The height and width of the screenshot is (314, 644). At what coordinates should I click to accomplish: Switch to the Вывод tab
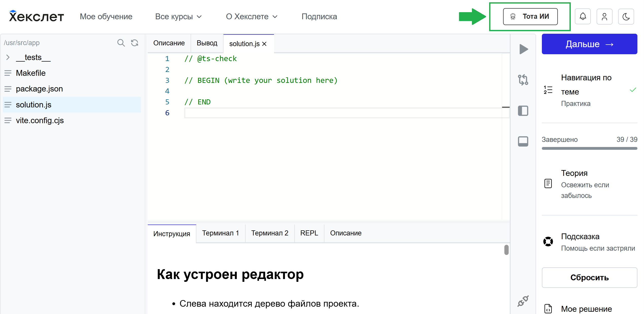[x=207, y=43]
